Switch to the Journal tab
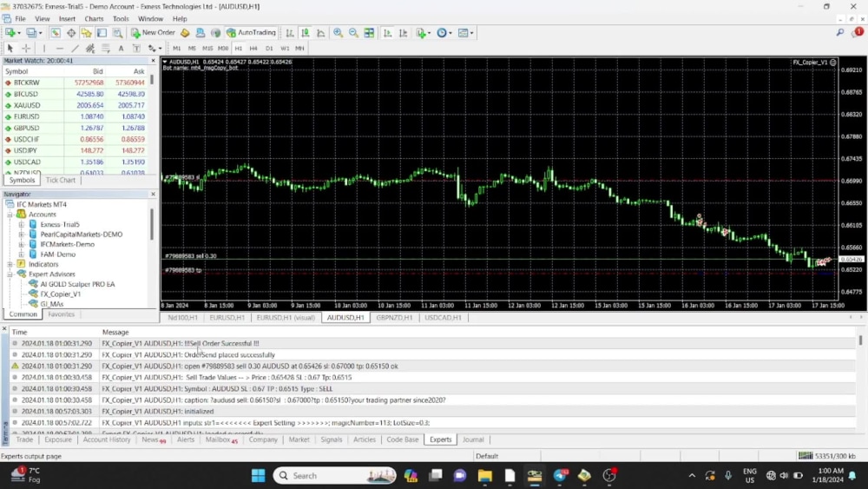 coord(473,439)
